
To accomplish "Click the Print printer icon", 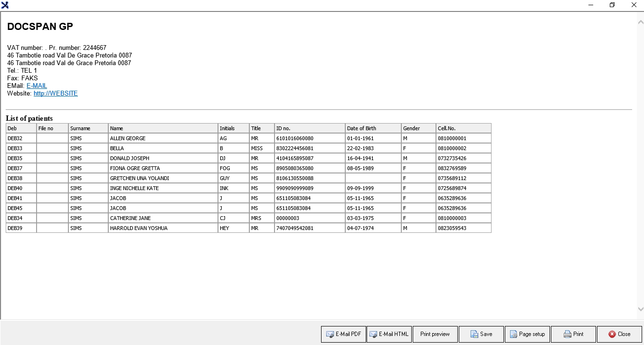I will pos(567,335).
